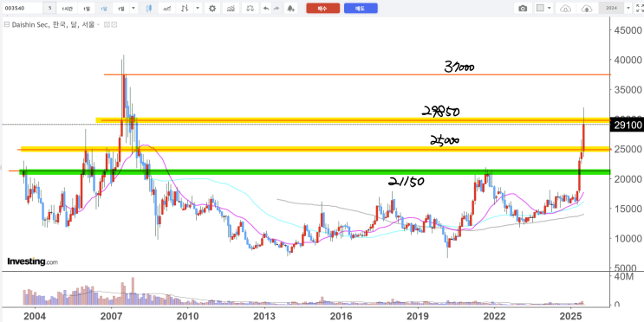Click the 2024 saved layout button

point(612,8)
